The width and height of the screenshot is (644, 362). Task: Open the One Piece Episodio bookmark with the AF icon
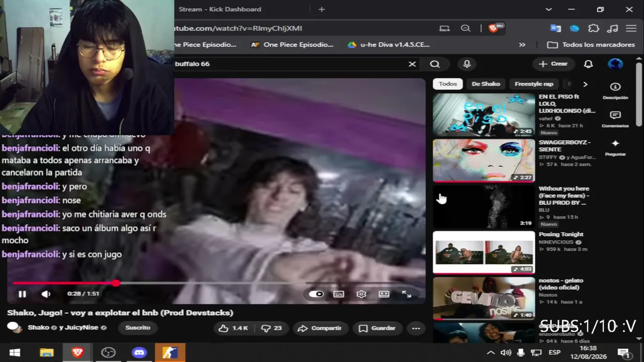pyautogui.click(x=292, y=45)
